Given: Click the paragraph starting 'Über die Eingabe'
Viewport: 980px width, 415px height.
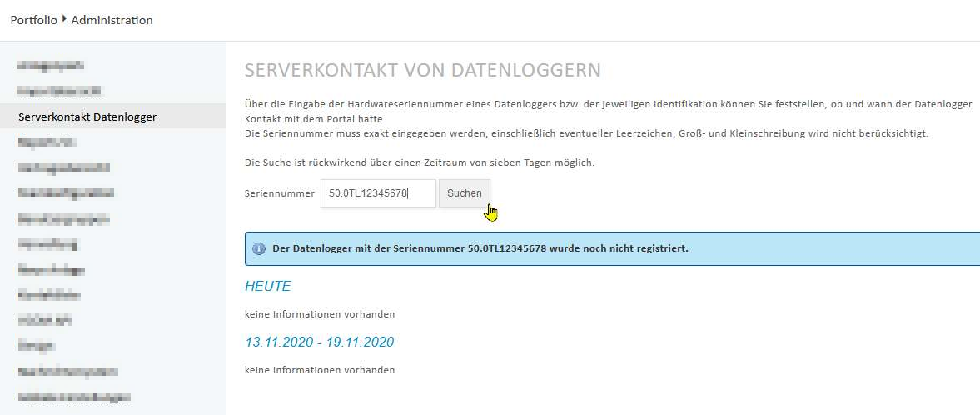Looking at the screenshot, I should pyautogui.click(x=608, y=104).
